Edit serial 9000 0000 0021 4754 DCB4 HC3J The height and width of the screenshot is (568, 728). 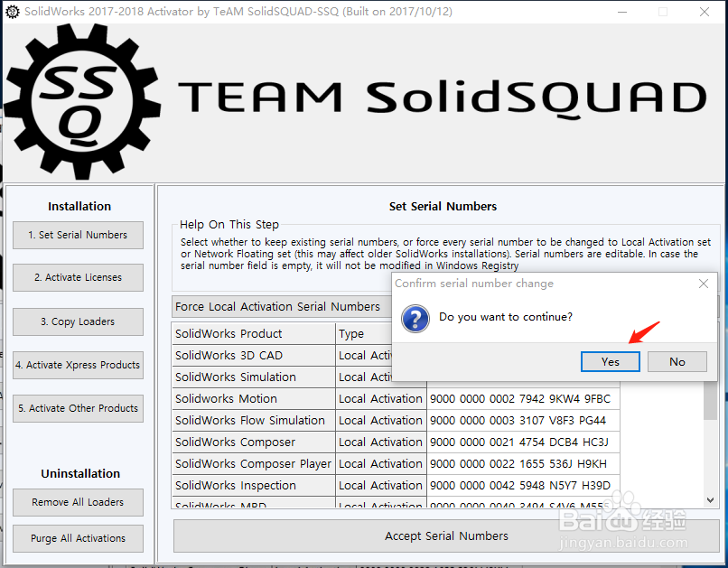pyautogui.click(x=523, y=442)
